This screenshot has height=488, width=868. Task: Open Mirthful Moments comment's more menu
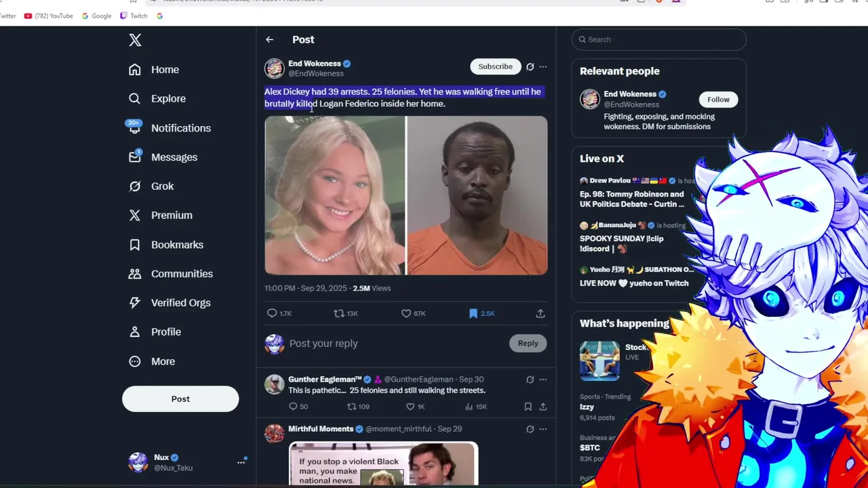(x=543, y=429)
